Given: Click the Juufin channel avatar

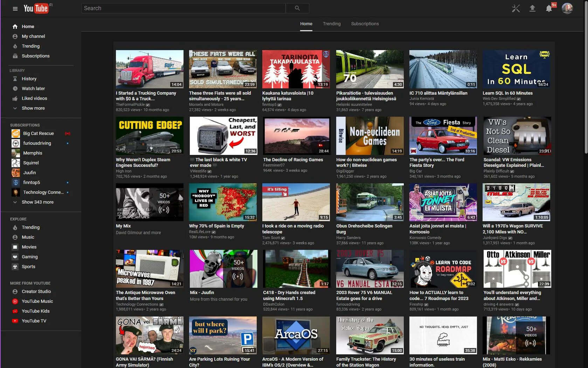Looking at the screenshot, I should (x=16, y=173).
